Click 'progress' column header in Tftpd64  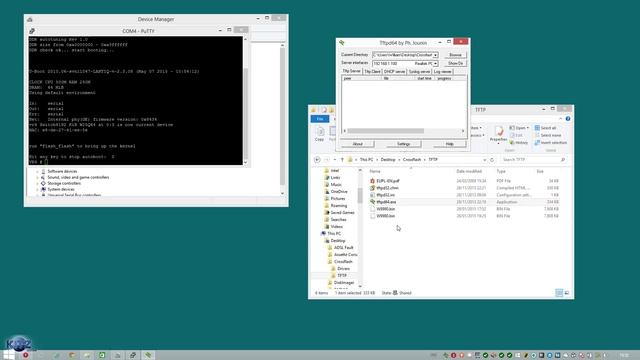click(444, 78)
